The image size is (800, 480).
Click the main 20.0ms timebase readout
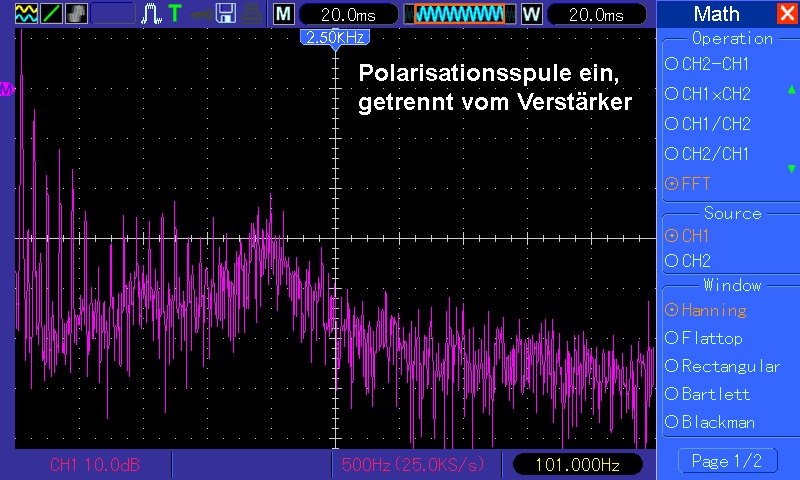coord(348,14)
